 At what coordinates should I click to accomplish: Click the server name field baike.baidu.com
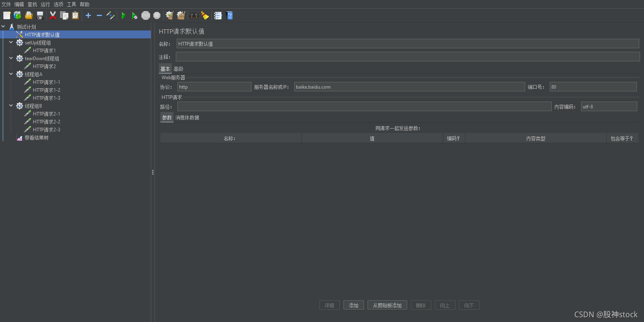pos(410,87)
